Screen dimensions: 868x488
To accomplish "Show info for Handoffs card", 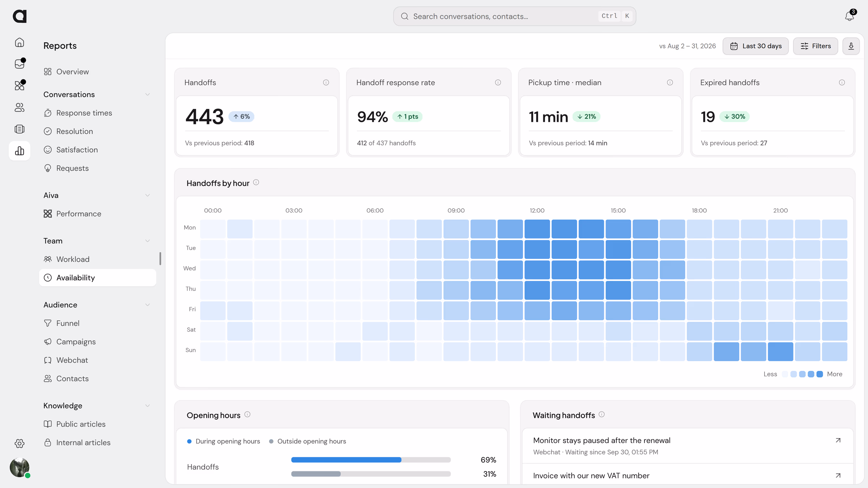I will (x=326, y=82).
